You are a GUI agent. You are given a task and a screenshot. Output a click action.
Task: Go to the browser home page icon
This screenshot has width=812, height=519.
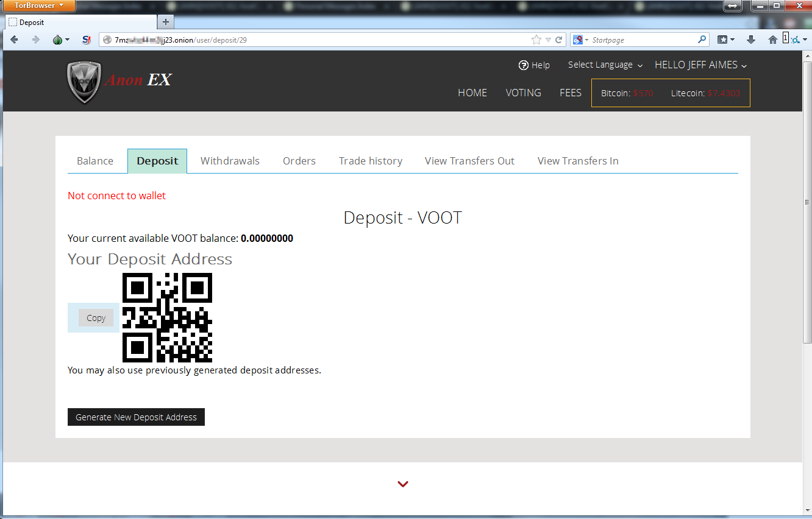coord(773,40)
